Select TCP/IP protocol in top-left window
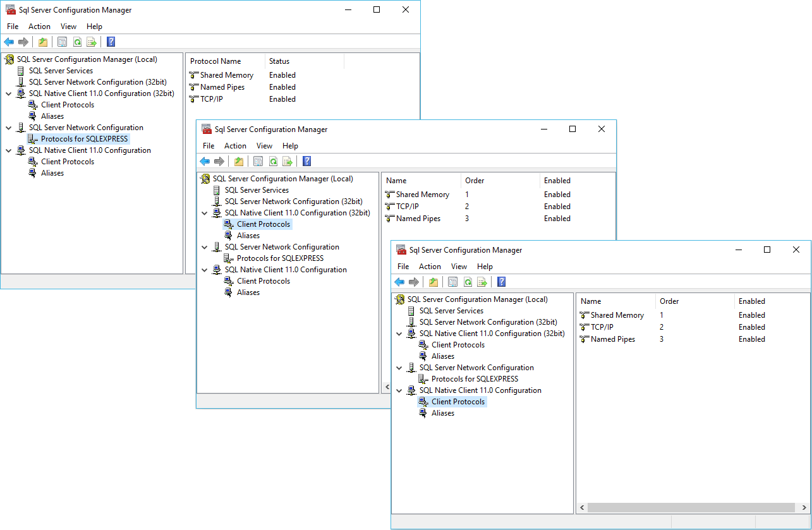The height and width of the screenshot is (530, 812). 206,99
